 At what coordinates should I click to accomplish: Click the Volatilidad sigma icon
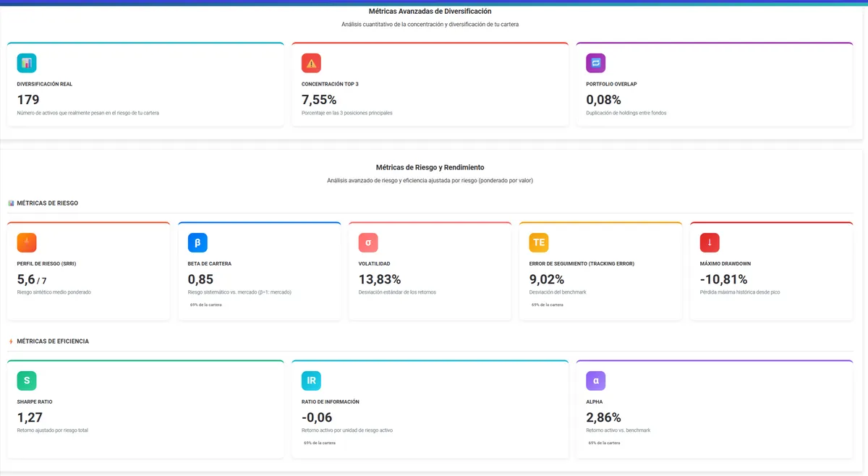coord(368,242)
